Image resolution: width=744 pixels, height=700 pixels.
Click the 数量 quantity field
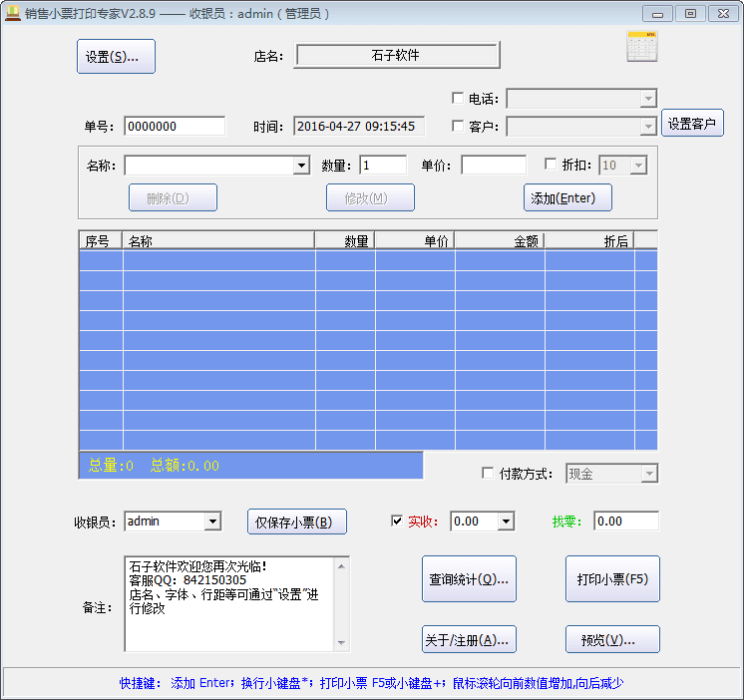point(383,166)
